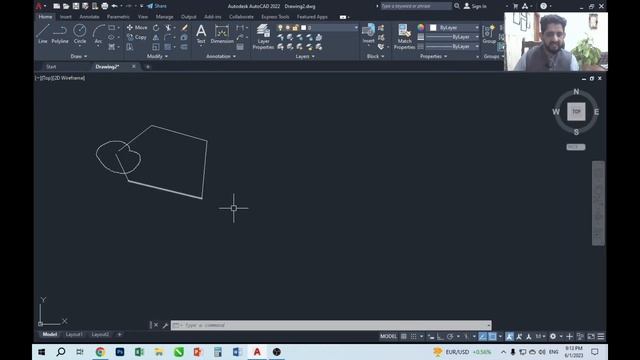640x360 pixels.
Task: Open the Insert ribbon tab
Action: point(65,17)
